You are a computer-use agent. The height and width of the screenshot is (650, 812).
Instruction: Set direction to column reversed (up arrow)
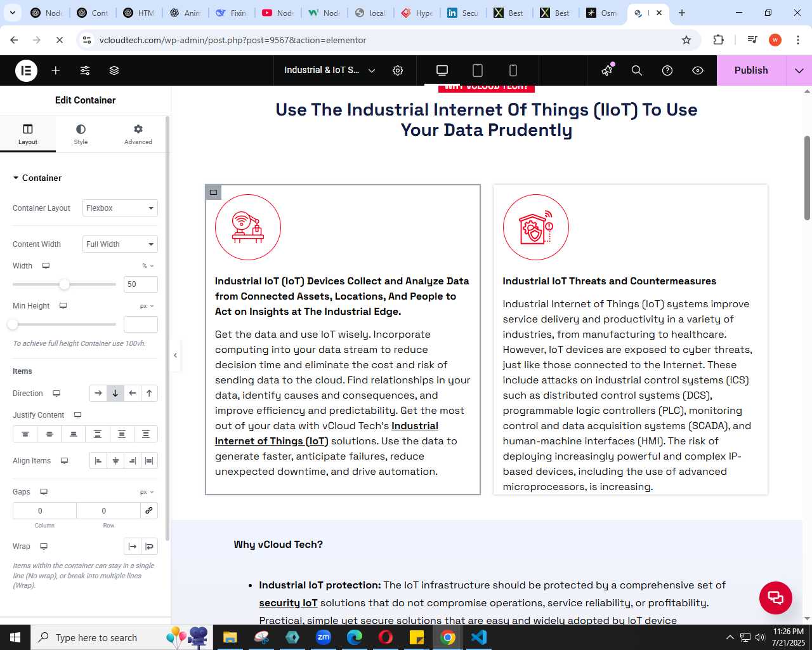click(149, 394)
